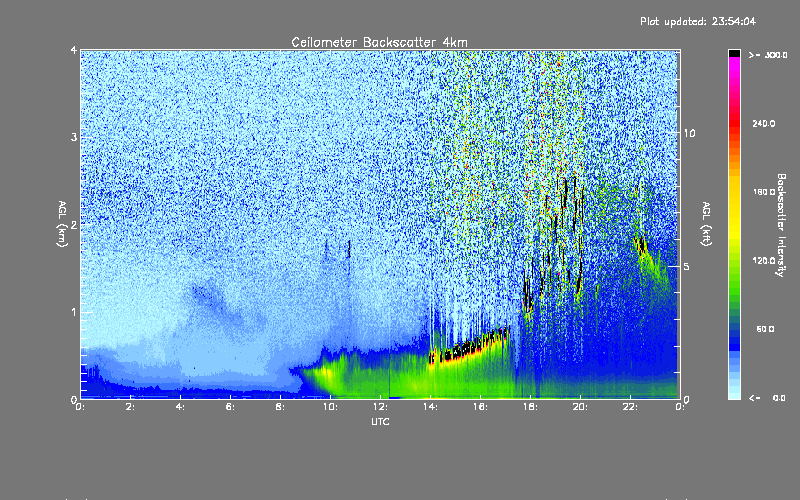Click the '>= 300.0' colorbar value
Viewport: 800px width, 500px height.
coord(768,55)
